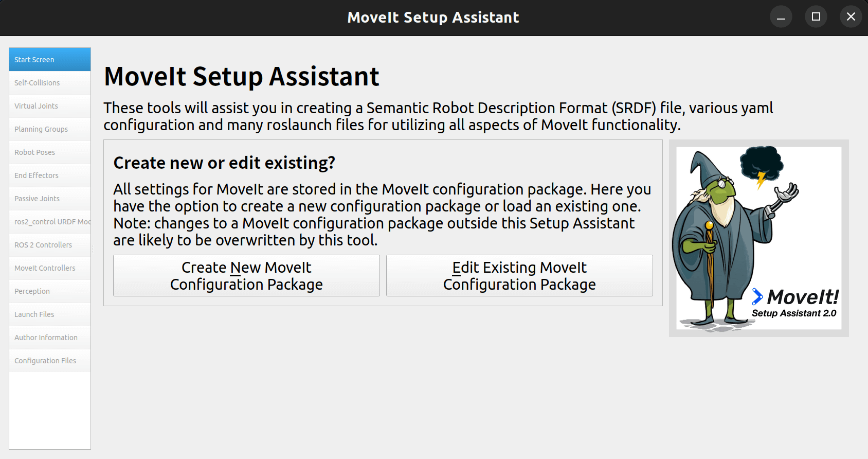Select Launch Files in sidebar
The height and width of the screenshot is (459, 868).
click(x=49, y=314)
